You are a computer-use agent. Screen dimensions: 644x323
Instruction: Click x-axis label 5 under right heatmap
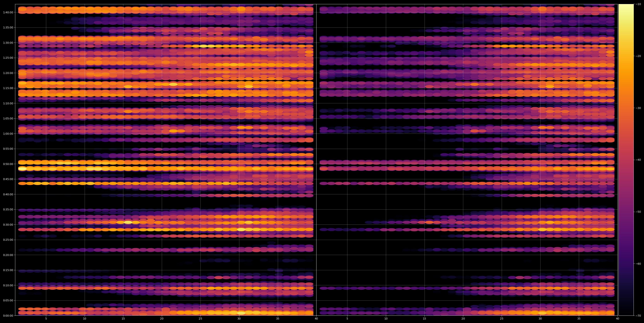(347, 319)
